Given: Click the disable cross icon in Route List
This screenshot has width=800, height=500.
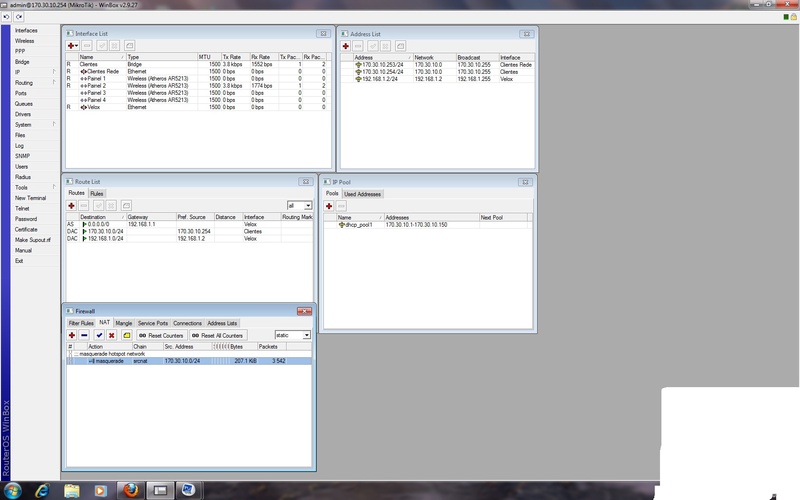Looking at the screenshot, I should 111,206.
